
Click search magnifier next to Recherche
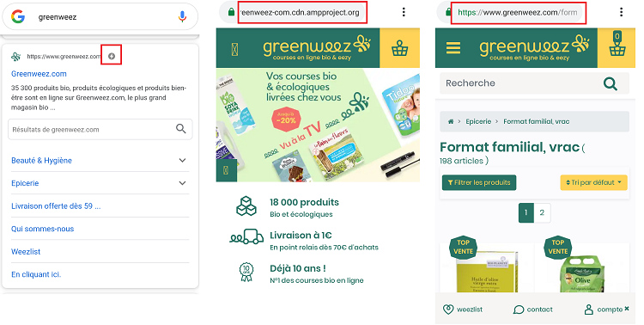(611, 84)
